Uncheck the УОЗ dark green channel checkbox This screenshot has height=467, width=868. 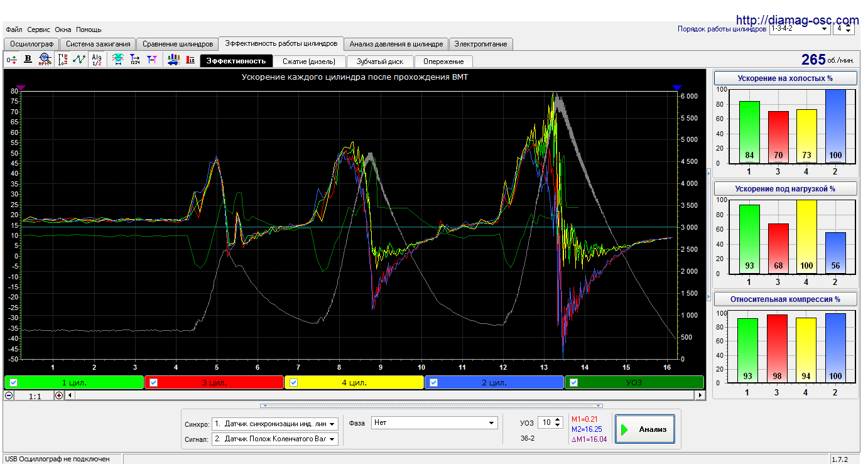click(573, 382)
